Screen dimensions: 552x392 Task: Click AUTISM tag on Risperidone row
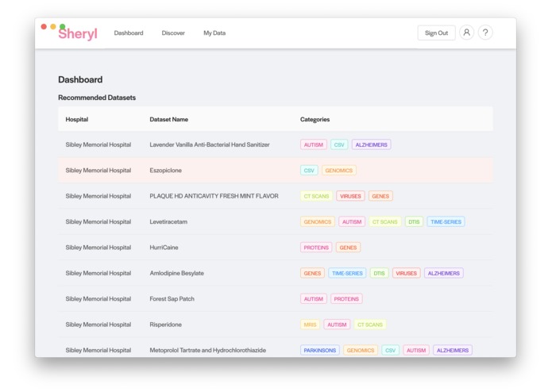coord(337,324)
